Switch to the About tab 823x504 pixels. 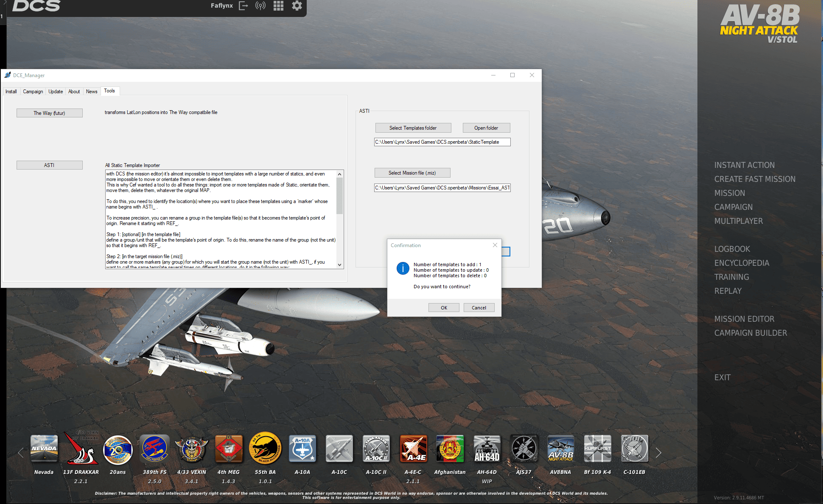pyautogui.click(x=74, y=92)
